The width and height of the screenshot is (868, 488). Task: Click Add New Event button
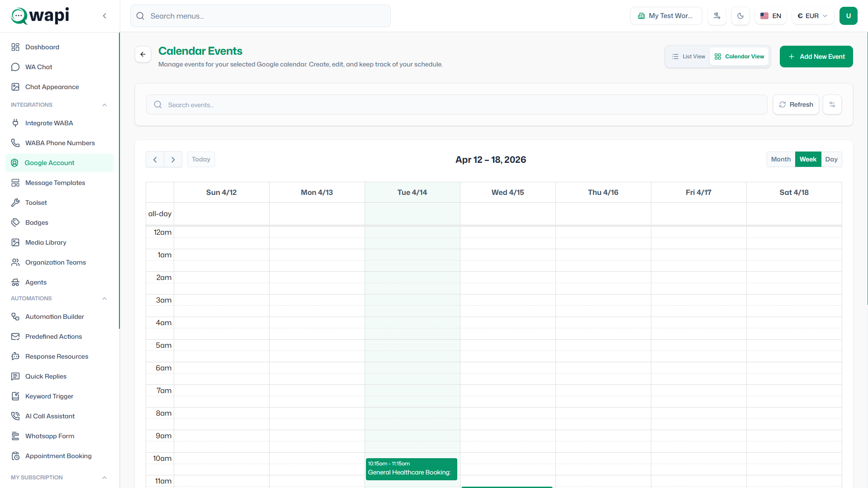pyautogui.click(x=816, y=57)
